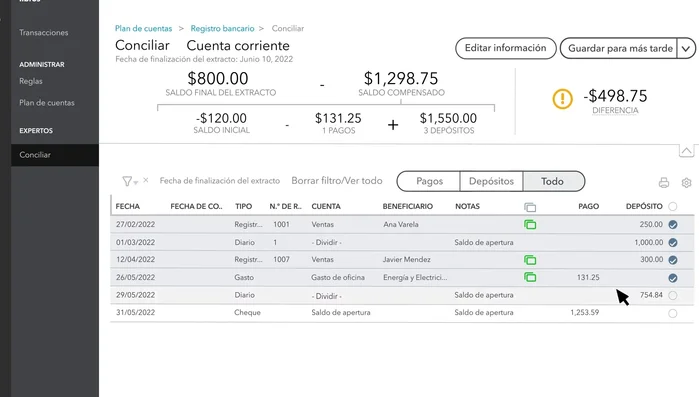Screen dimensions: 699x397
Task: Click Guardar para más tarde button
Action: (620, 48)
